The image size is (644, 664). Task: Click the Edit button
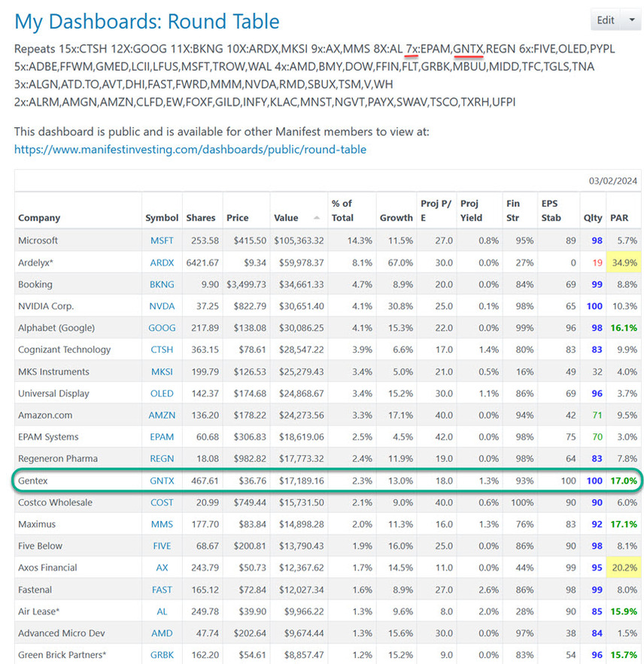pyautogui.click(x=606, y=20)
